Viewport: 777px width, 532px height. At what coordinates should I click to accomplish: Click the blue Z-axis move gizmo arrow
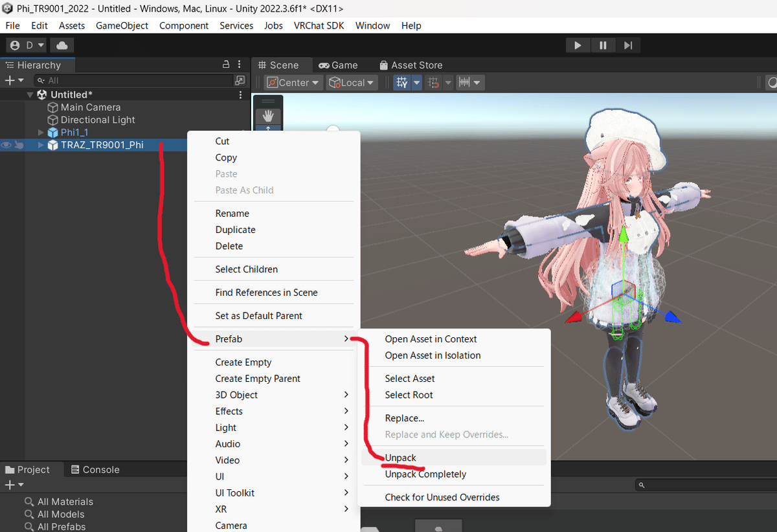[671, 316]
